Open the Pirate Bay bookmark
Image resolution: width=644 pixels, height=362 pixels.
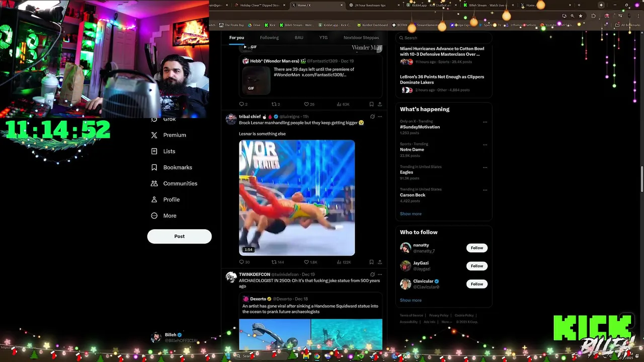(x=232, y=25)
